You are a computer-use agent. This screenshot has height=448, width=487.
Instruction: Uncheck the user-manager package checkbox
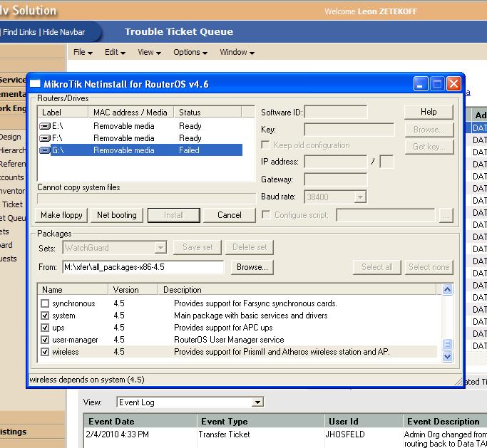pos(45,340)
